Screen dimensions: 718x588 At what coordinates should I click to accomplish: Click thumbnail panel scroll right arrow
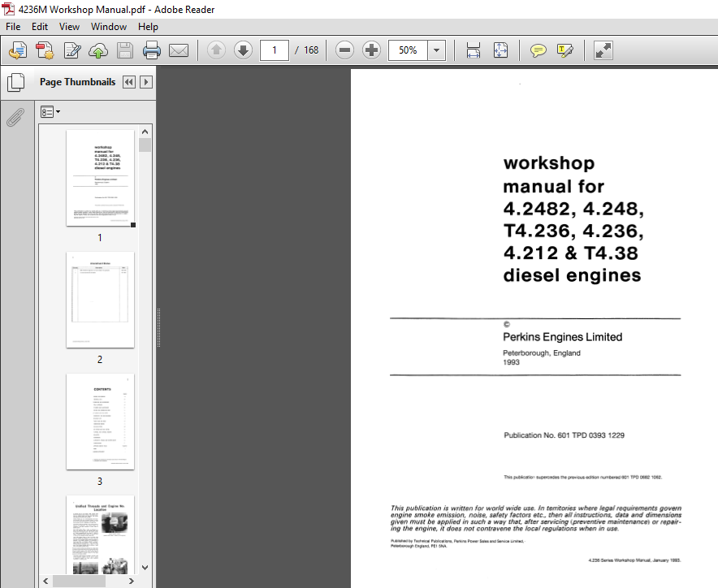pos(132,581)
